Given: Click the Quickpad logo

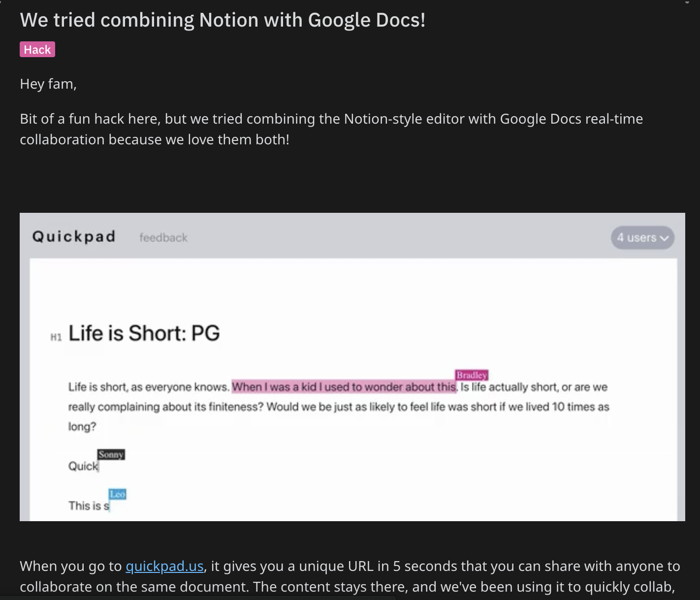Looking at the screenshot, I should pyautogui.click(x=74, y=236).
